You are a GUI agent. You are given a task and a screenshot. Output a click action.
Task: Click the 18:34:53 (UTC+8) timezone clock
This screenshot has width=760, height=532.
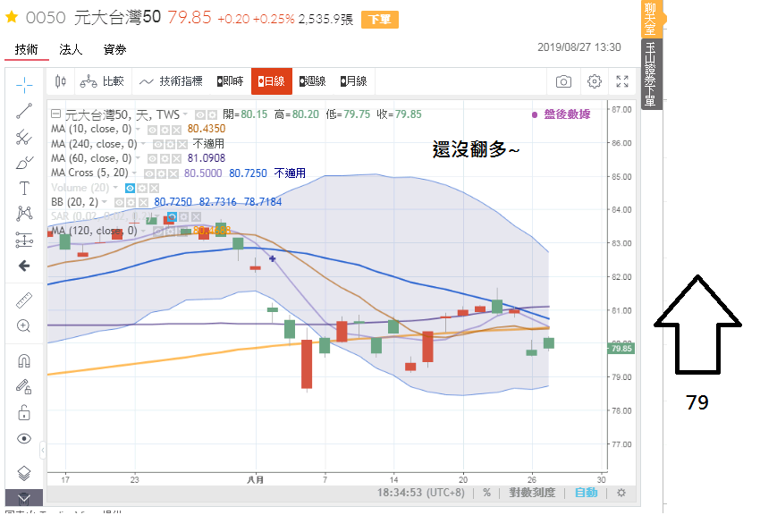tap(421, 493)
